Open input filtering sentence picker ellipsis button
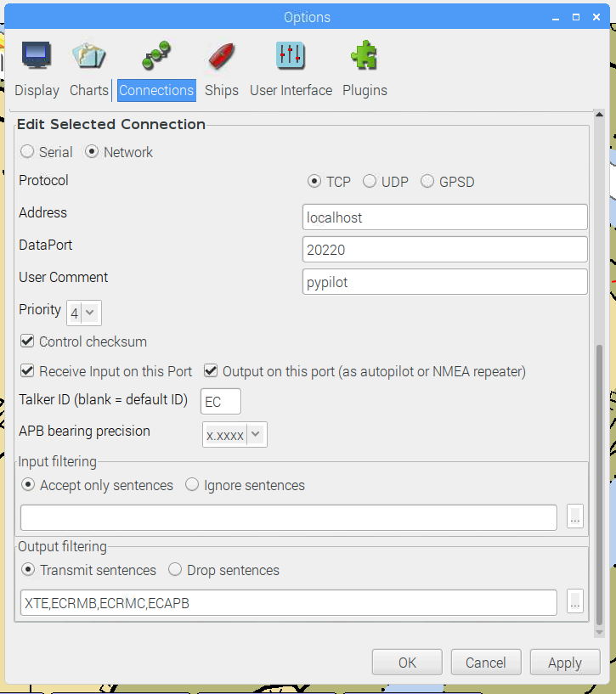616x694 pixels. (x=575, y=516)
